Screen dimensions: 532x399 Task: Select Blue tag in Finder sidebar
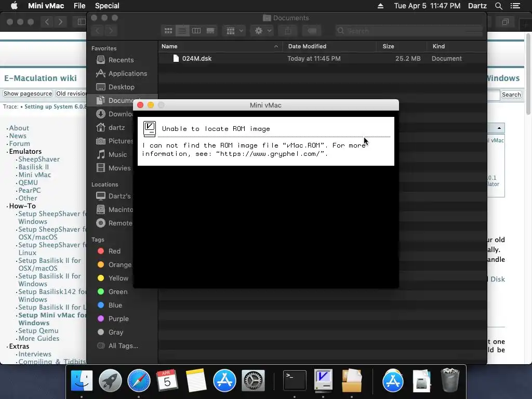click(115, 305)
